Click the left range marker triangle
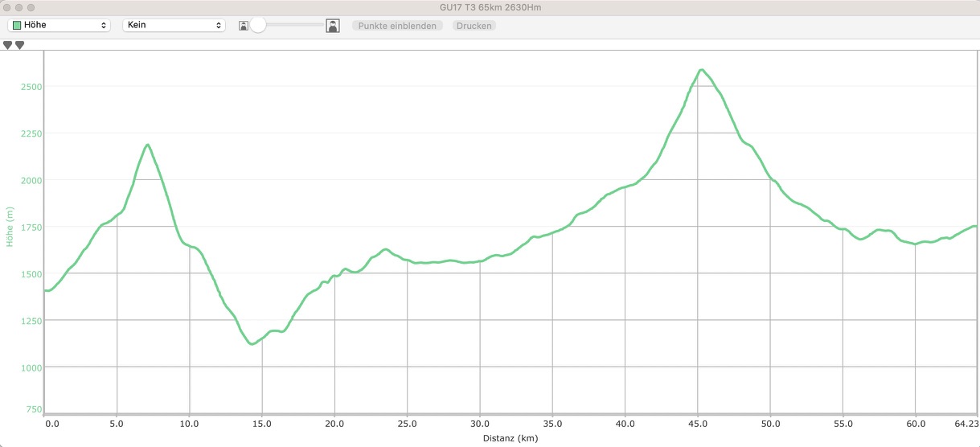This screenshot has height=447, width=980. click(8, 46)
